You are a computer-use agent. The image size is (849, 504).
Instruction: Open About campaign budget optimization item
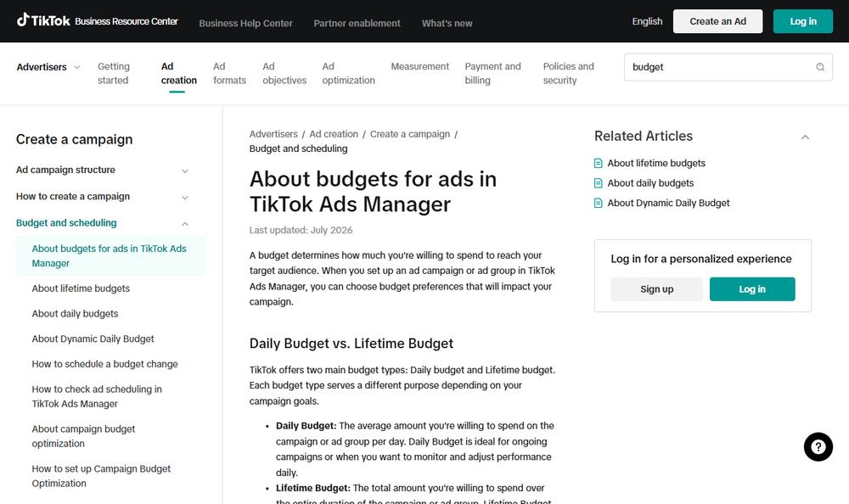click(83, 436)
